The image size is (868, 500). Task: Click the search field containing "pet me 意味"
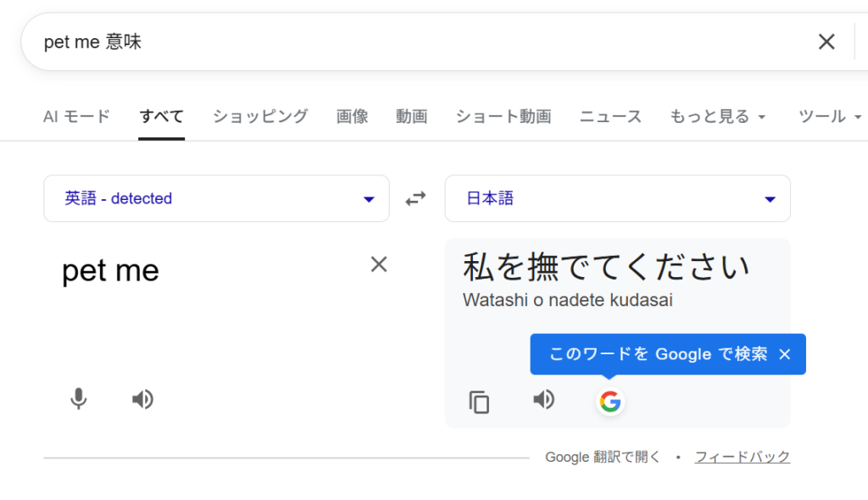point(407,42)
